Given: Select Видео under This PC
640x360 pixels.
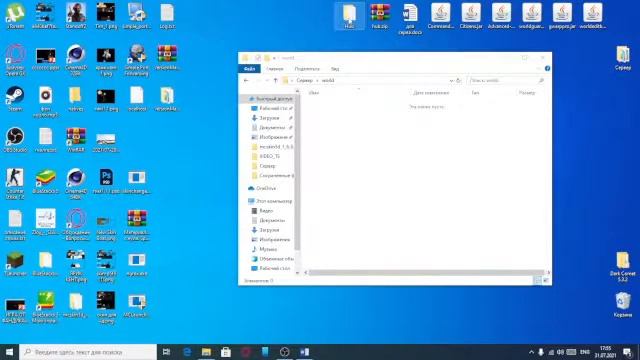Looking at the screenshot, I should click(262, 211).
